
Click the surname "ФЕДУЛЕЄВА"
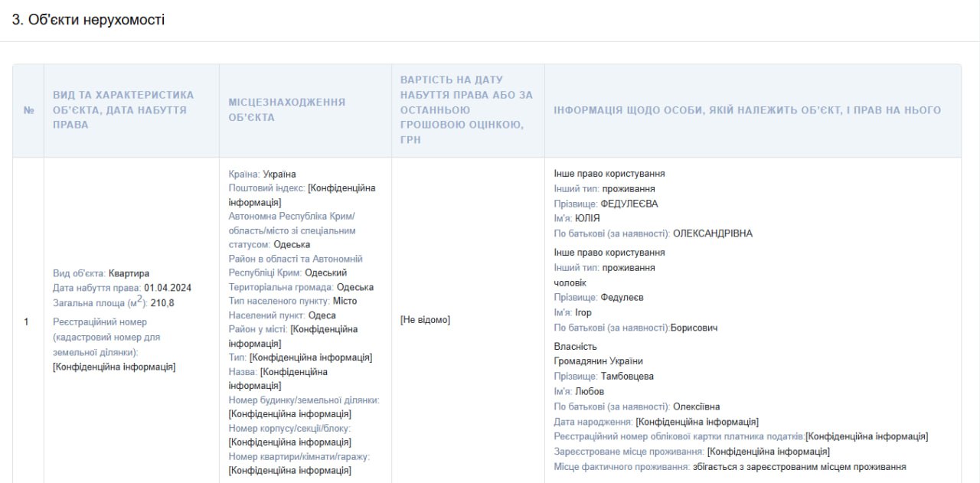tap(629, 204)
